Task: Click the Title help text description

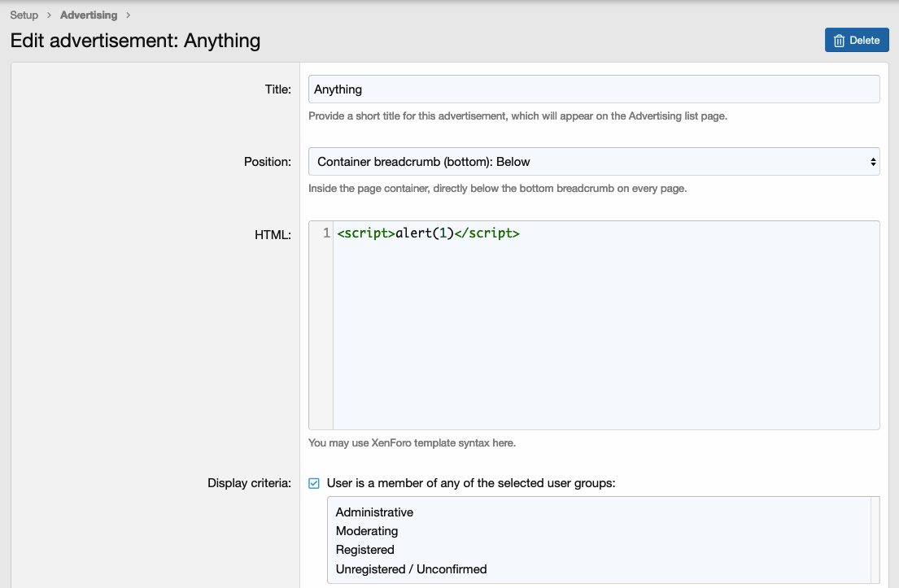Action: (517, 115)
